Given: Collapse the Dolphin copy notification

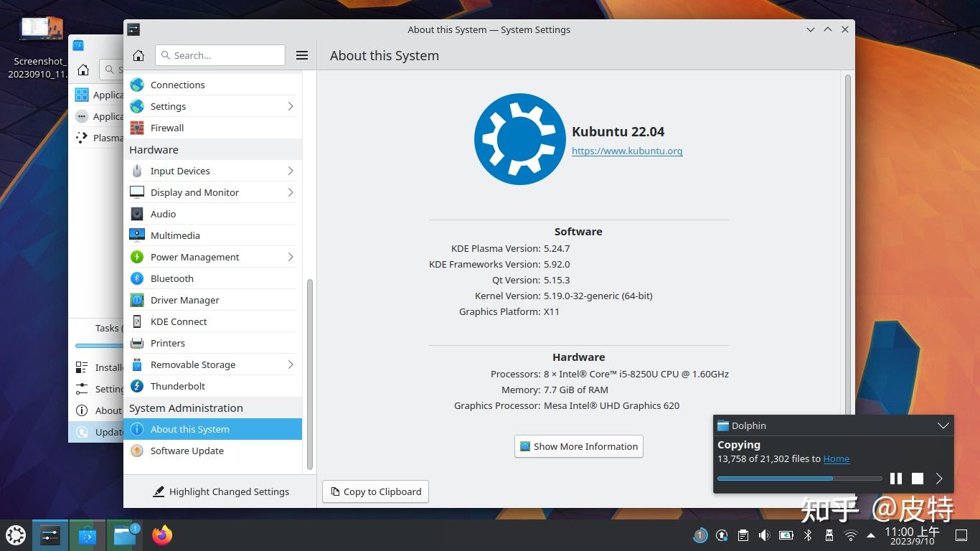Looking at the screenshot, I should pos(943,425).
